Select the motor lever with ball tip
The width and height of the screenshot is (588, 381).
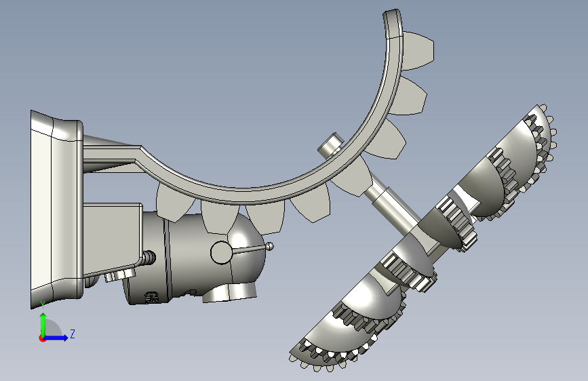[252, 248]
